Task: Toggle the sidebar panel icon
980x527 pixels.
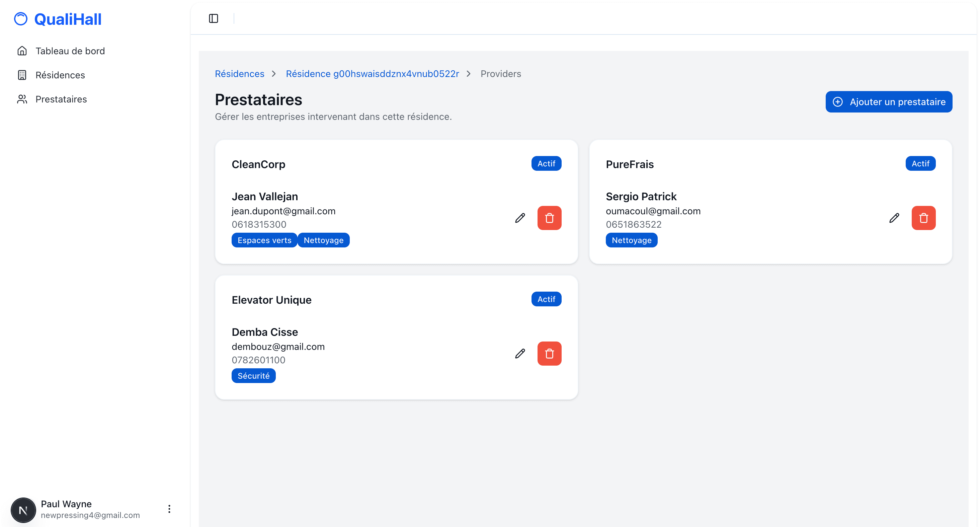Action: (214, 18)
